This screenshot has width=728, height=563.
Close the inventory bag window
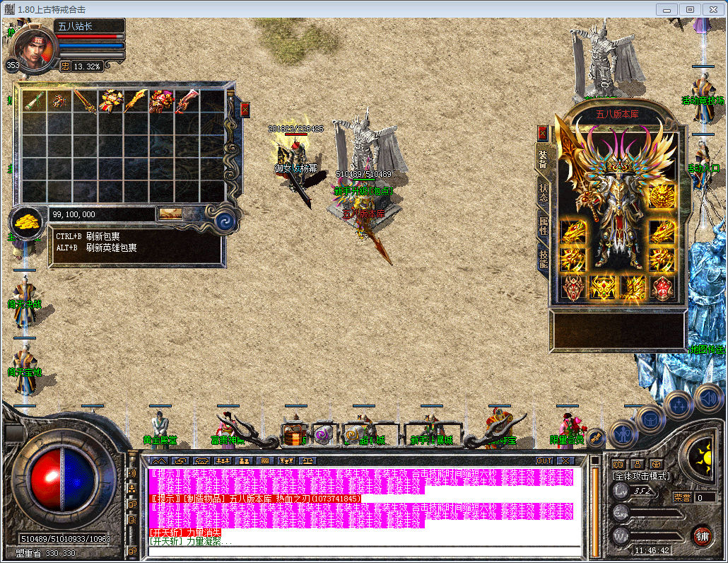tap(245, 110)
